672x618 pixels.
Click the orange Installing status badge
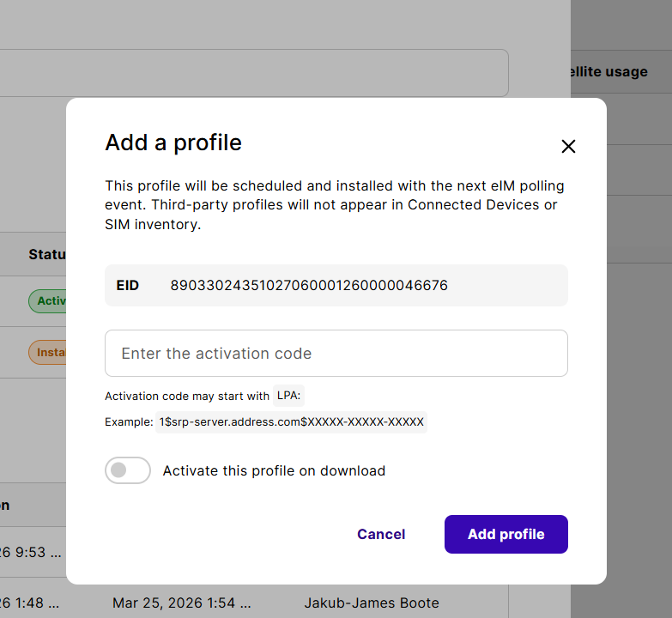coord(48,352)
